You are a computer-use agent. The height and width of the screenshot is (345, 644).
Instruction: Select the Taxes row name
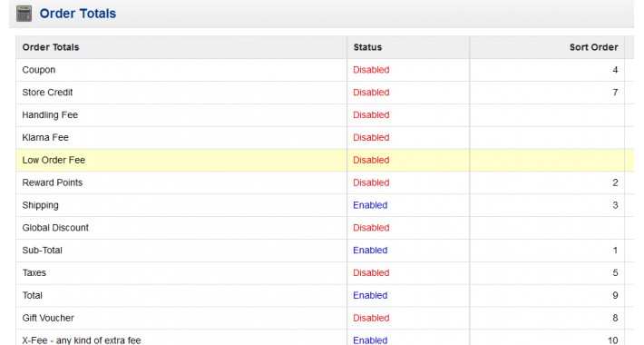coord(34,272)
